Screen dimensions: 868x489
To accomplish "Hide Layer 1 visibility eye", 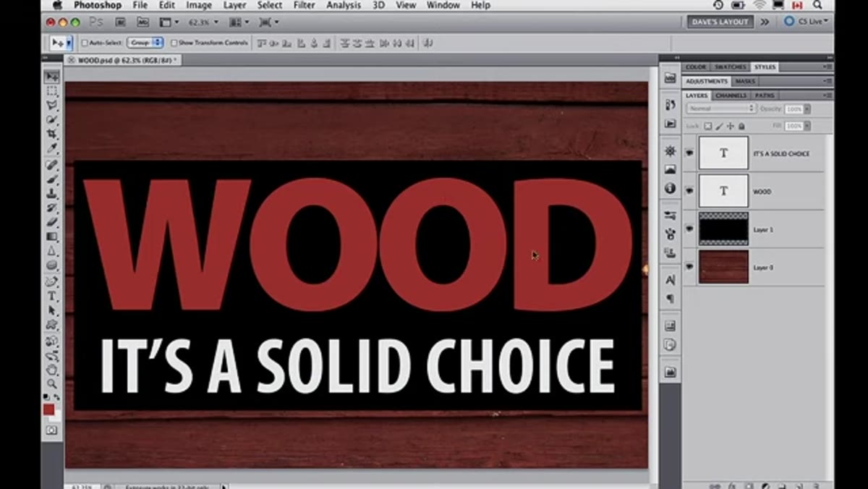I will pyautogui.click(x=689, y=229).
